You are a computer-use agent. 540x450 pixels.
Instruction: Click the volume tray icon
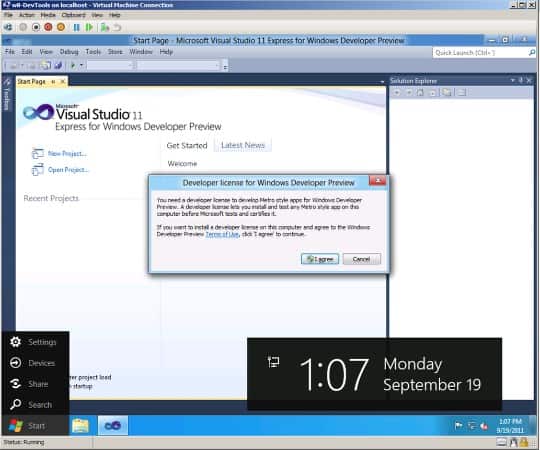click(484, 426)
